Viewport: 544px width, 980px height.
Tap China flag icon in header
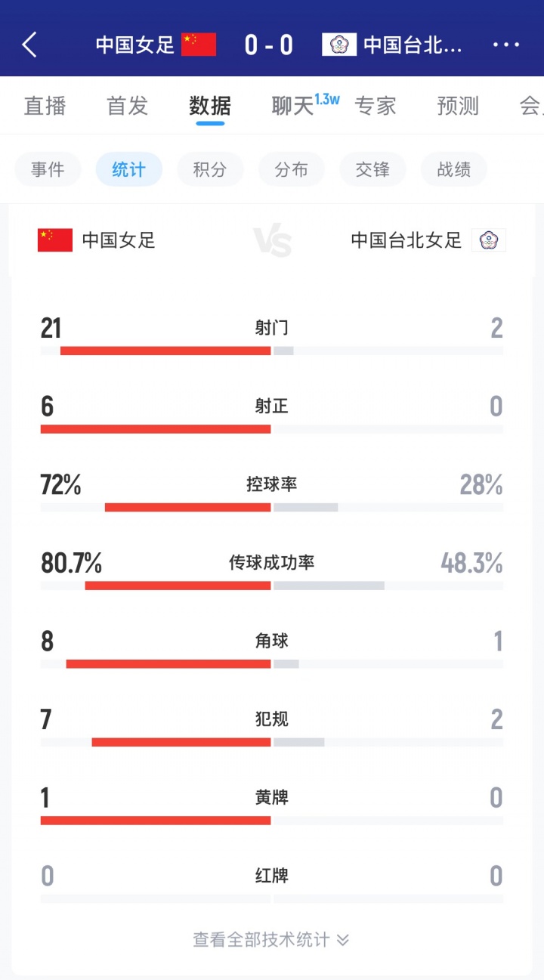199,45
